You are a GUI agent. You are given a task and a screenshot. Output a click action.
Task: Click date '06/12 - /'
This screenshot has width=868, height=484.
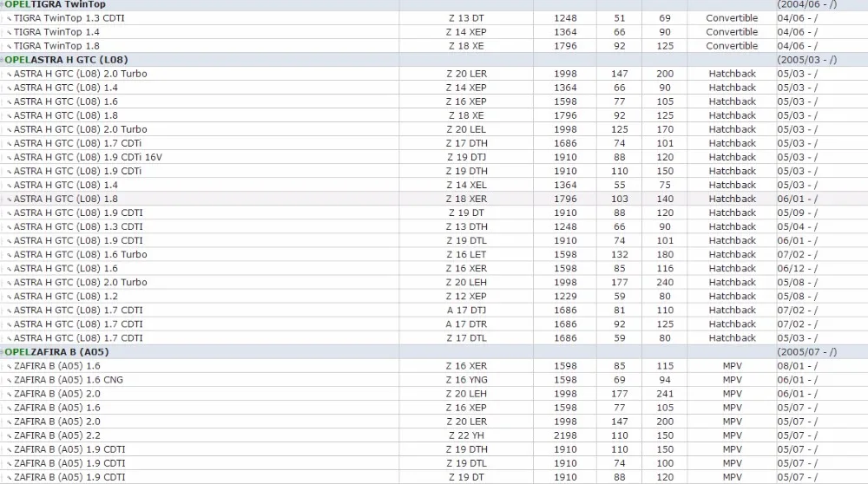797,268
